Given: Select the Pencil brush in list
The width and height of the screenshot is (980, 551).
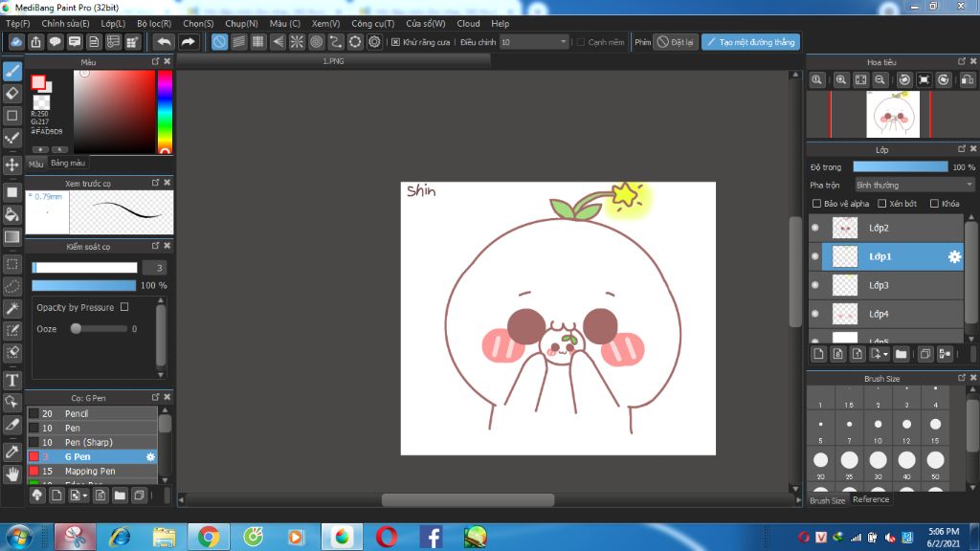Looking at the screenshot, I should (x=92, y=413).
